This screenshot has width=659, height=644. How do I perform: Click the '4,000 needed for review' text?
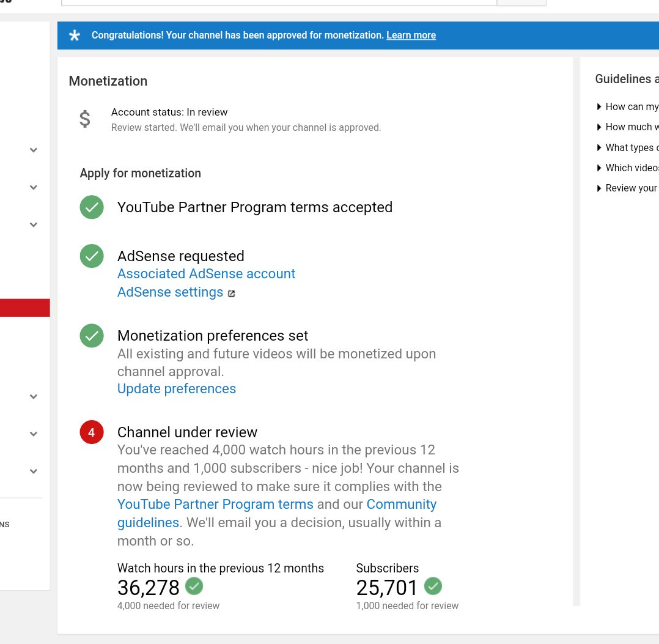pos(168,605)
